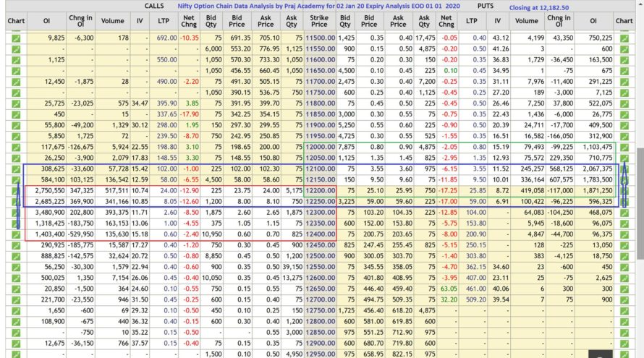The width and height of the screenshot is (644, 358).
Task: Open puts chart icon for 12750.00 strike row
Action: coord(624,311)
